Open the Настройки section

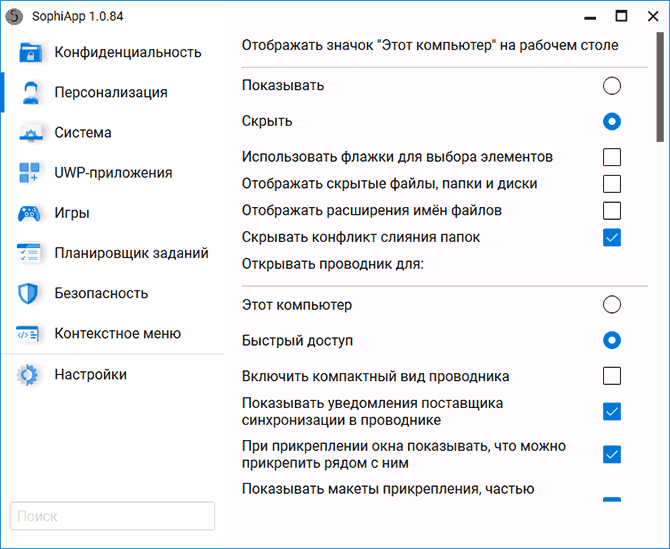pyautogui.click(x=113, y=375)
